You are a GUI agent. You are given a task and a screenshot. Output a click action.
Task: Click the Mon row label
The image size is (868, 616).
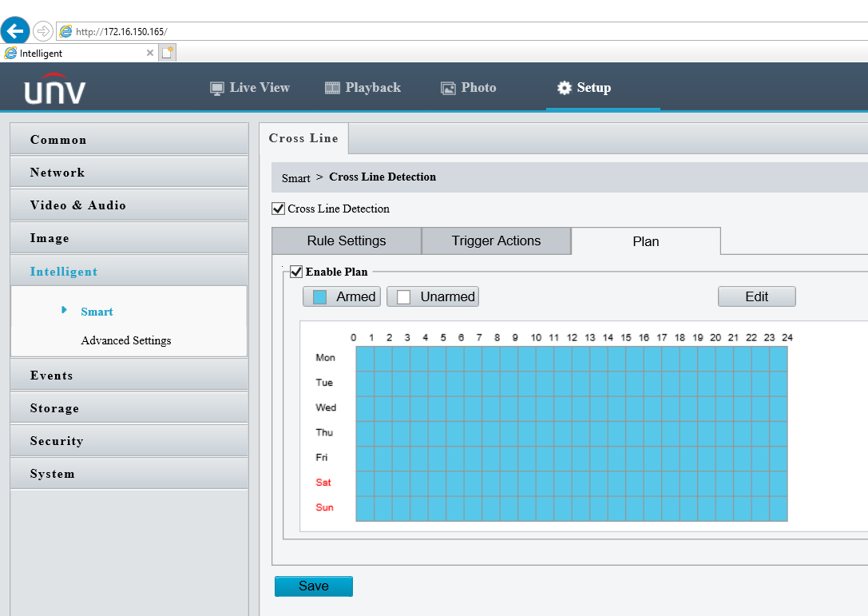(x=326, y=357)
